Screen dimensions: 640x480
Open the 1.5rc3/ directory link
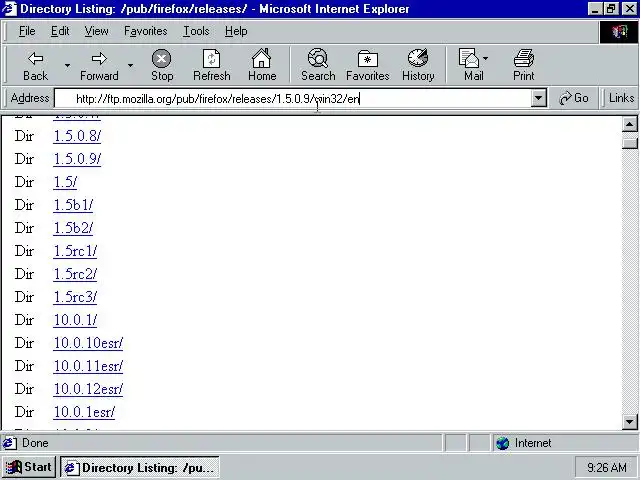coord(76,297)
